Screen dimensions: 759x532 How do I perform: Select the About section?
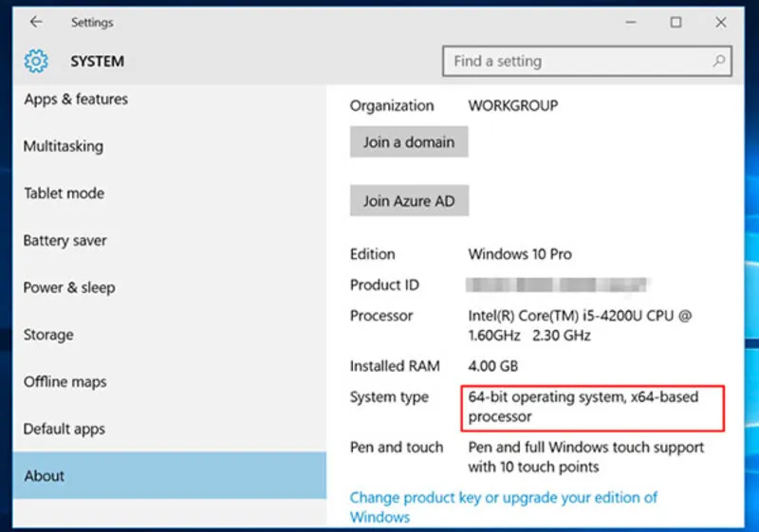click(170, 475)
